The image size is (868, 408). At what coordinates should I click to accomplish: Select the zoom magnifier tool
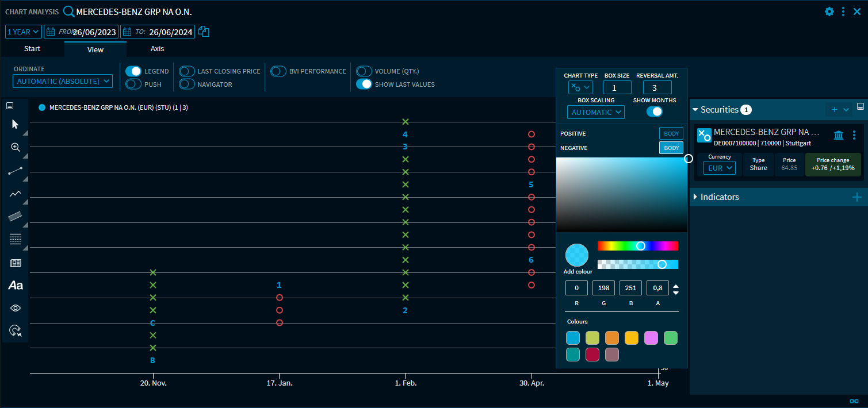[16, 147]
